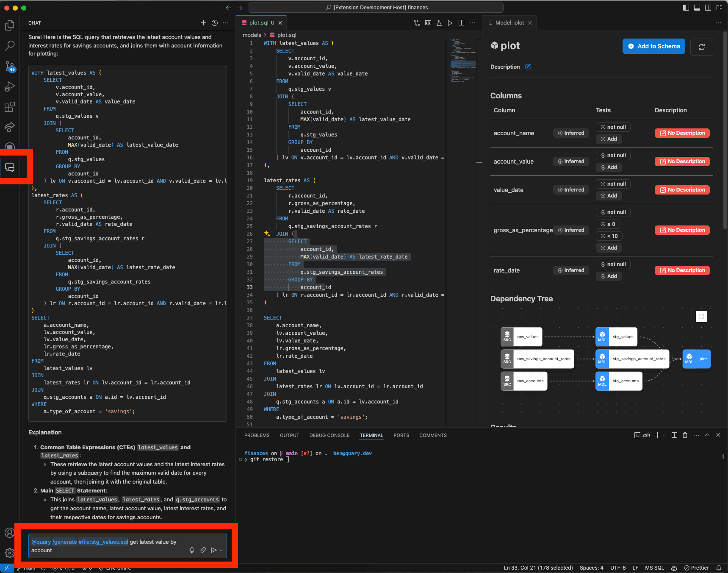Viewport: 728px width, 573px height.
Task: Split the editor to the right
Action: coord(461,23)
